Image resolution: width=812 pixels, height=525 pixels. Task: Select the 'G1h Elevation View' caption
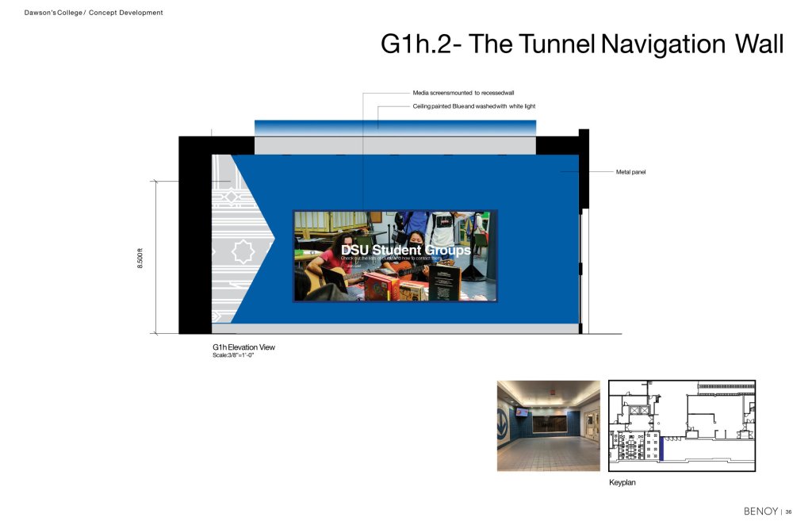243,347
